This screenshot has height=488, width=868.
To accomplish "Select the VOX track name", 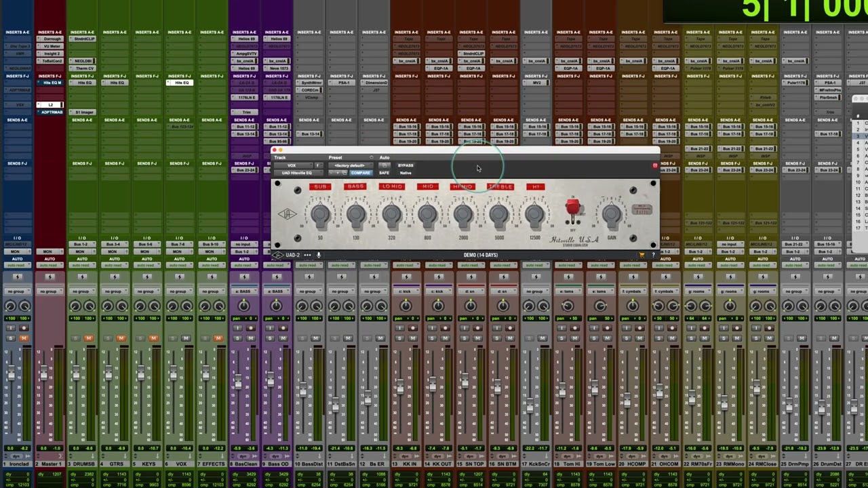I will (180, 464).
